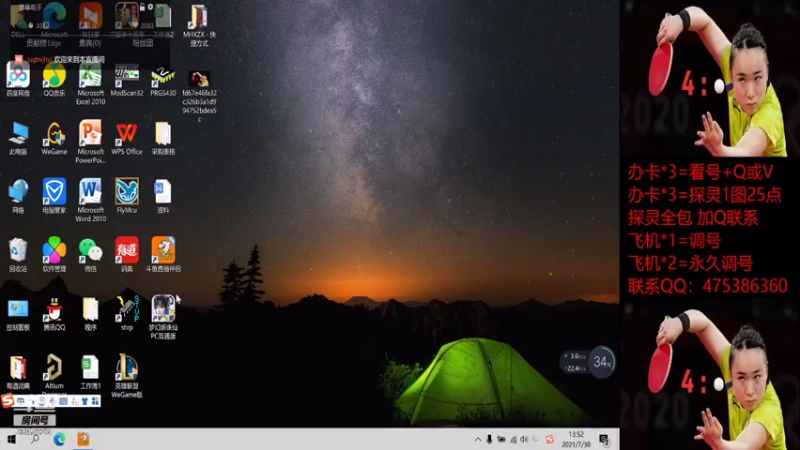Open the Windows Start menu

pos(11,439)
